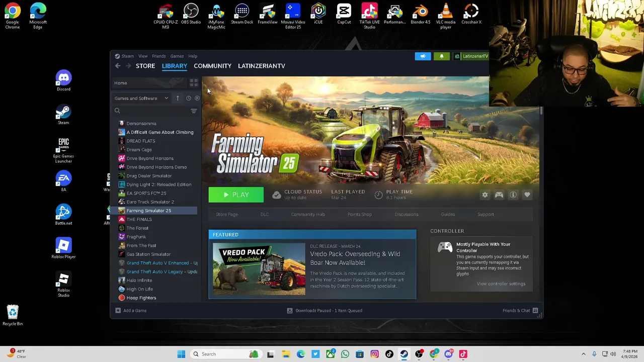Open the LATINZERIANTV profile tab

tap(262, 66)
